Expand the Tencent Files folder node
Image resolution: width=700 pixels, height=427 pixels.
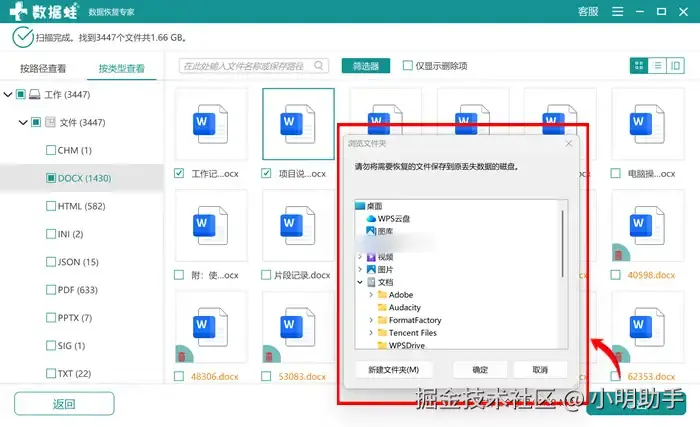click(371, 332)
